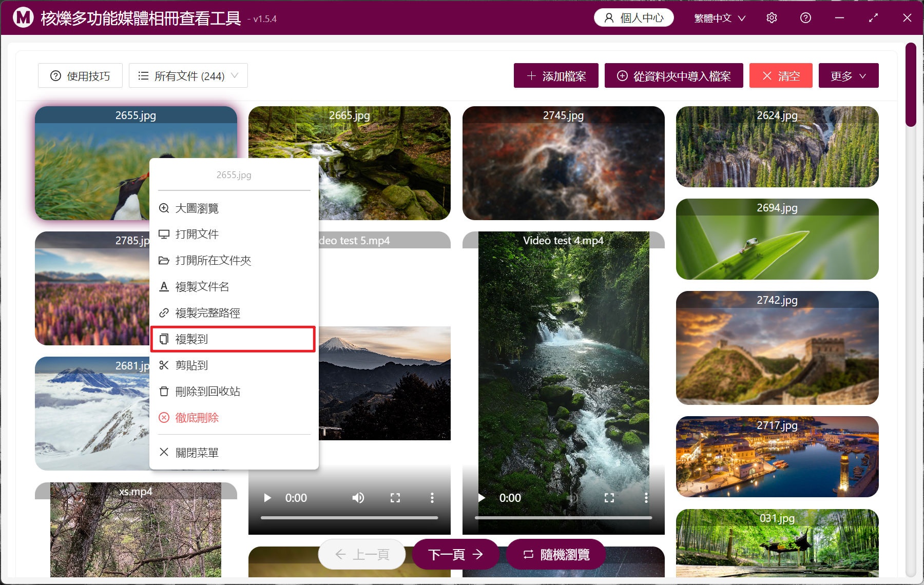Choose 打開所在文件夾 menu entry
This screenshot has height=585, width=924.
tap(234, 260)
